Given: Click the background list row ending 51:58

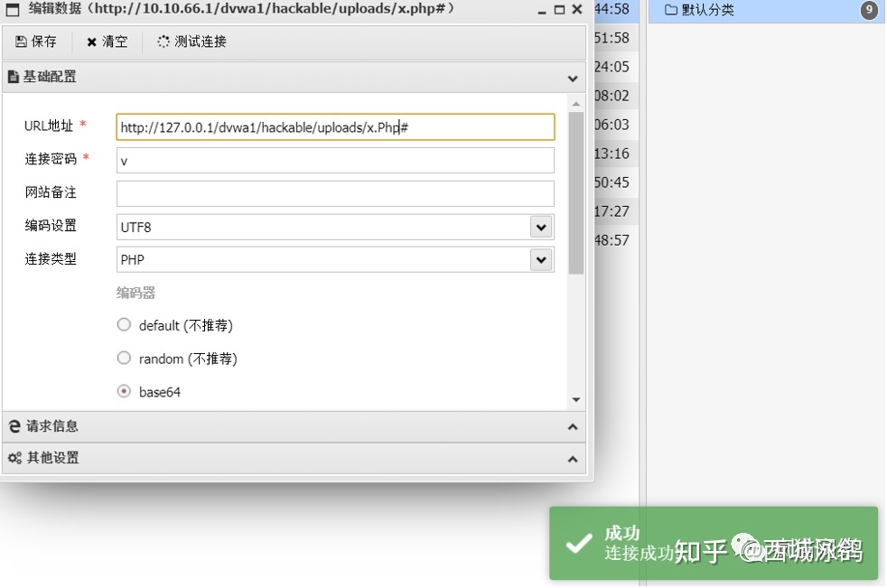Looking at the screenshot, I should tap(616, 38).
